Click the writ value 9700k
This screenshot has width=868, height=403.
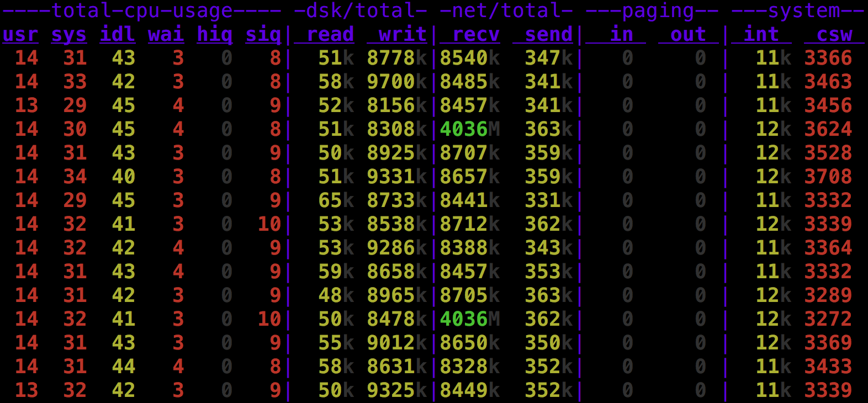tap(397, 82)
